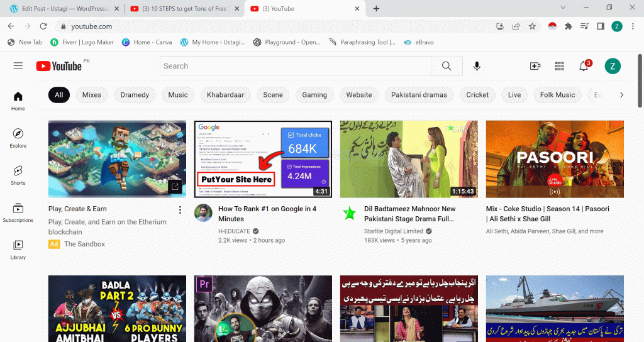Select the Scene filter chip
The image size is (644, 342).
click(273, 95)
